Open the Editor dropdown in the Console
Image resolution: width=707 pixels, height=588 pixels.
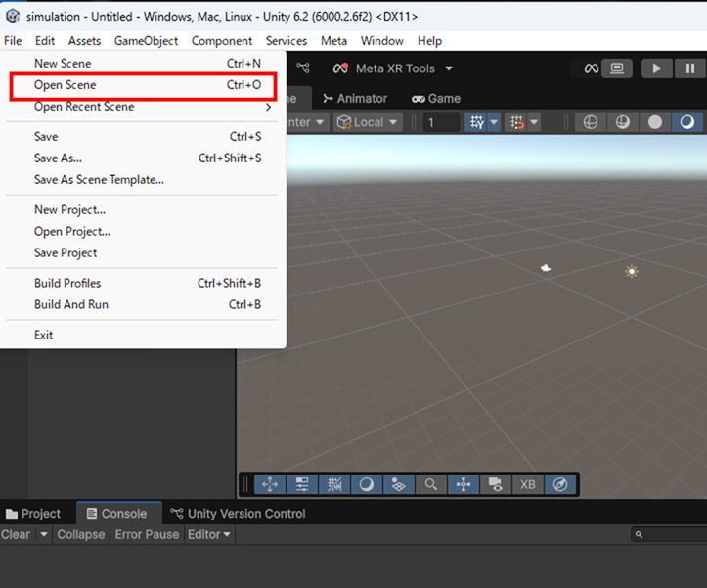tap(208, 535)
